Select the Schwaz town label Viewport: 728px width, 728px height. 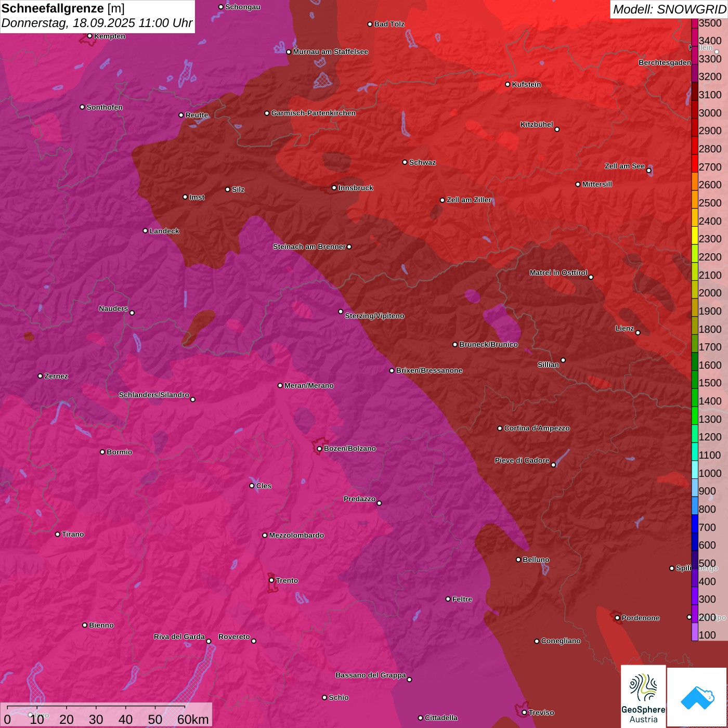click(422, 162)
